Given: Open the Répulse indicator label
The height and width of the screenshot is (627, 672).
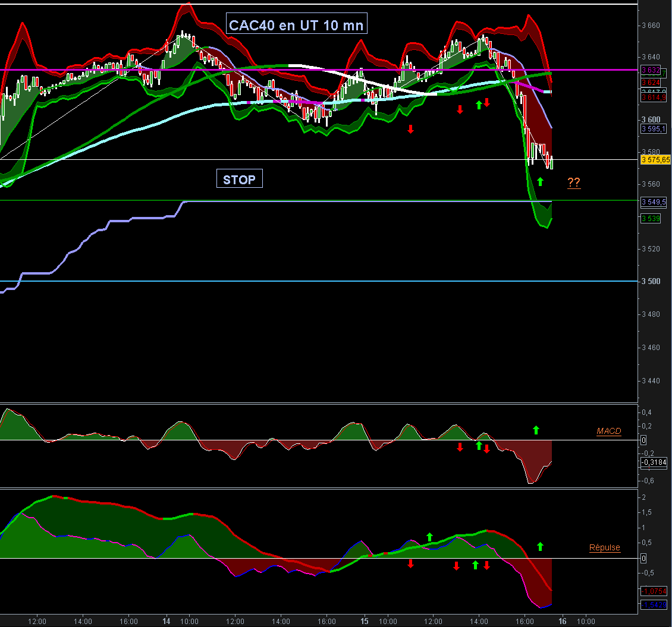Looking at the screenshot, I should pyautogui.click(x=605, y=547).
